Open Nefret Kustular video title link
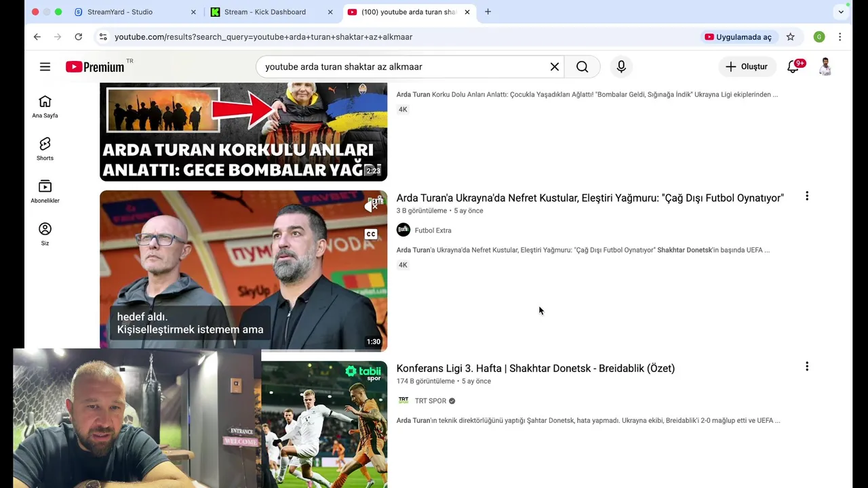 click(590, 198)
